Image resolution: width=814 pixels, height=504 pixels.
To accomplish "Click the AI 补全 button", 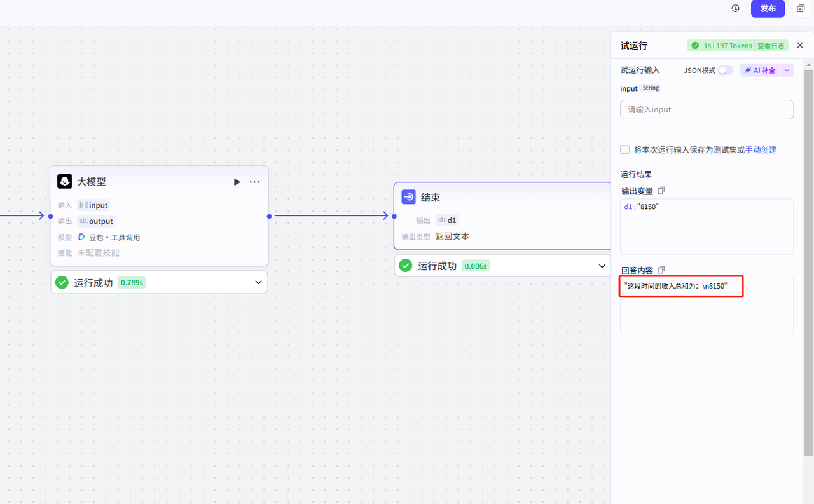I will pyautogui.click(x=760, y=71).
